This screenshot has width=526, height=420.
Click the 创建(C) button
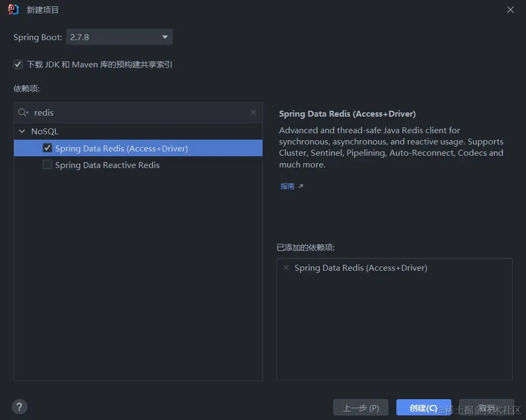coord(423,408)
